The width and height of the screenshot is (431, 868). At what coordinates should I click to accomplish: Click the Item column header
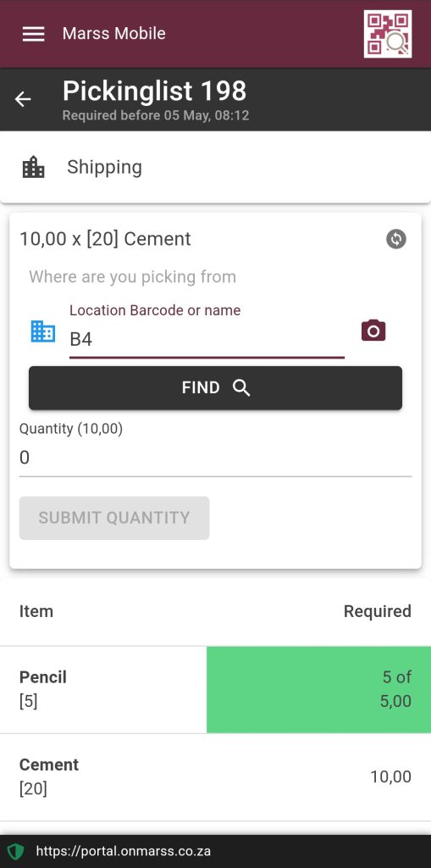click(36, 611)
